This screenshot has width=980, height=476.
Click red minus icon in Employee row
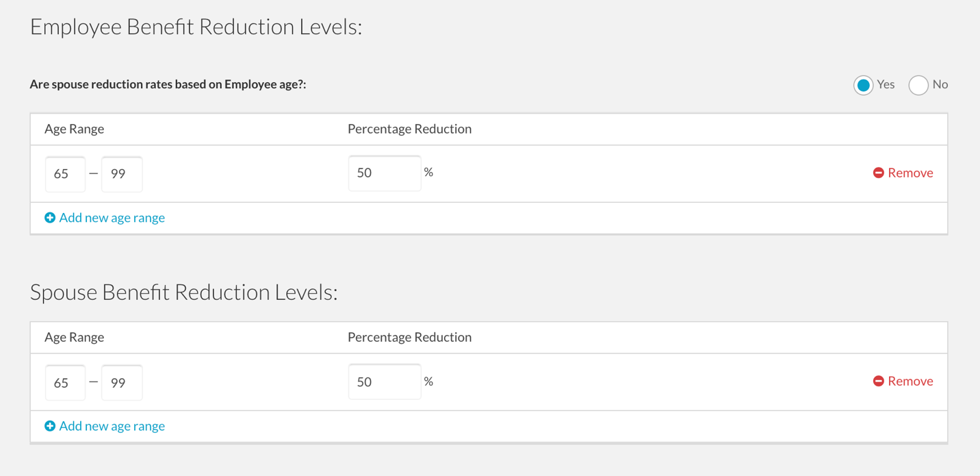(x=879, y=173)
